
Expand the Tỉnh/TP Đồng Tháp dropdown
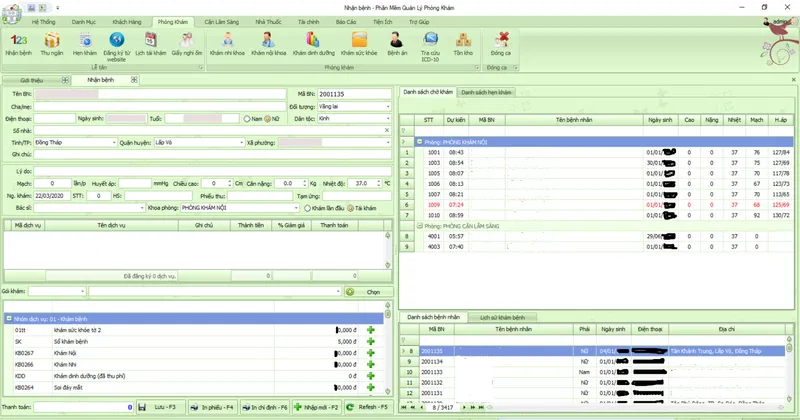[113, 142]
